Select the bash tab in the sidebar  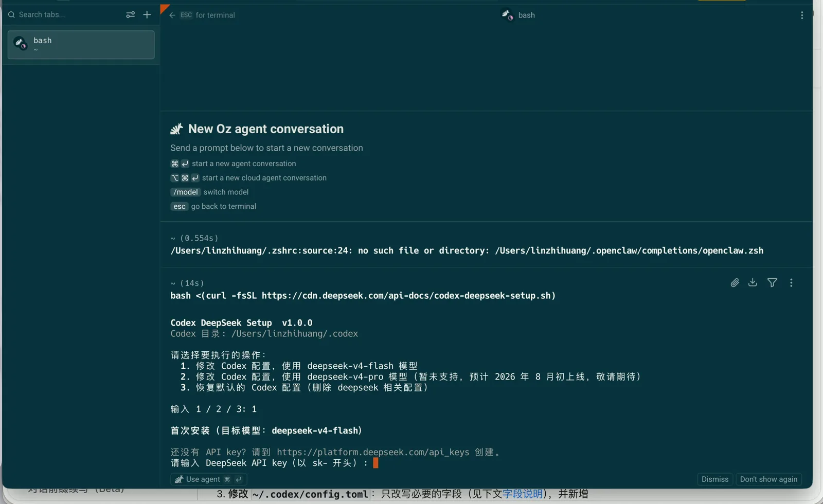point(81,45)
